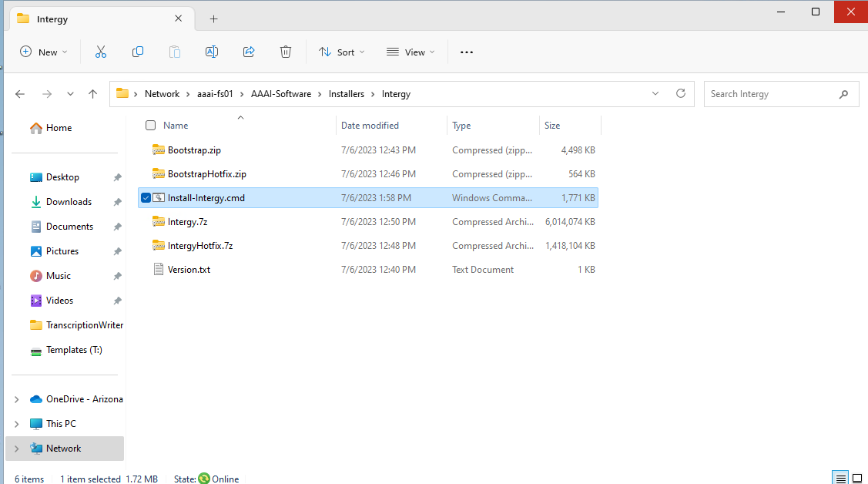Expand the Network tree node

tap(17, 449)
